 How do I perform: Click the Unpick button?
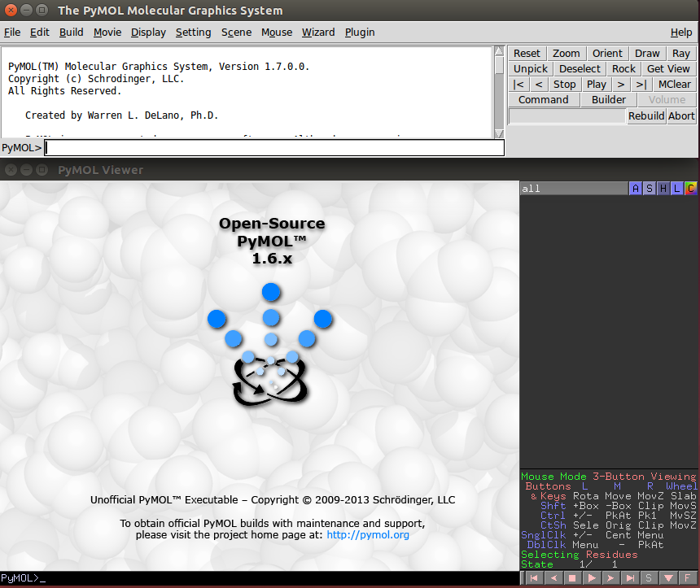[x=531, y=68]
